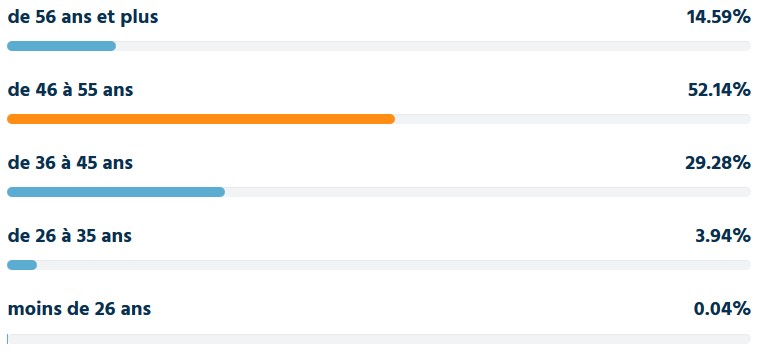
Task: Click the tiny blue sliver of the 0.04% bar
Action: [x=7, y=339]
